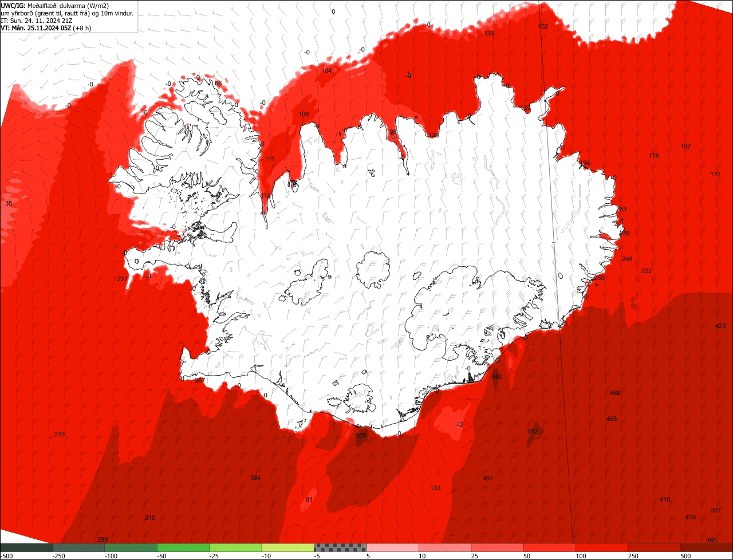Click the legend swatch between -250 and -100

(78, 548)
